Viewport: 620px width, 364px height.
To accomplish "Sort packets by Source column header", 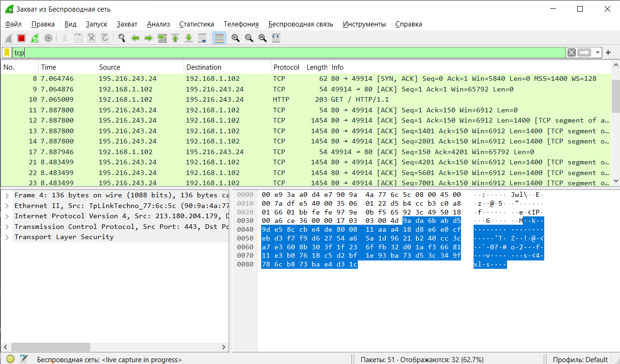I will (140, 67).
